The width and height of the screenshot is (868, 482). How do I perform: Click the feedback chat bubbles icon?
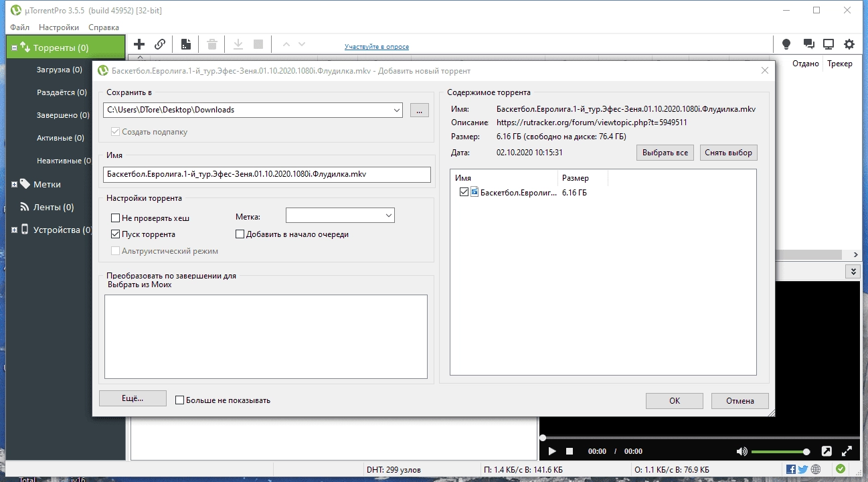click(x=808, y=43)
